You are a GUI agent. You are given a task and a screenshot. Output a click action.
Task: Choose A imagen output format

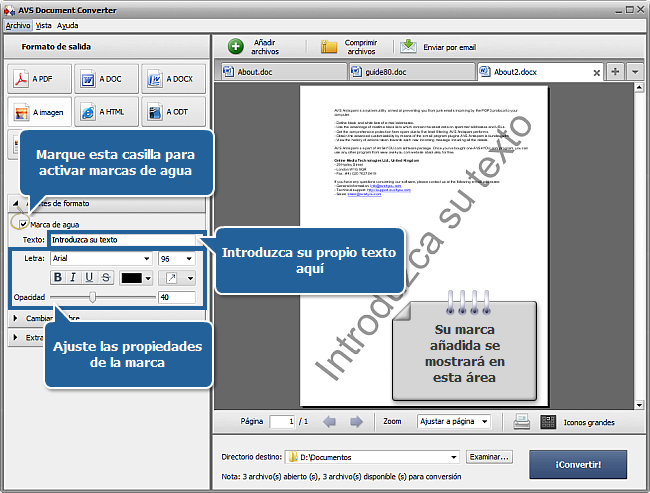[x=39, y=112]
